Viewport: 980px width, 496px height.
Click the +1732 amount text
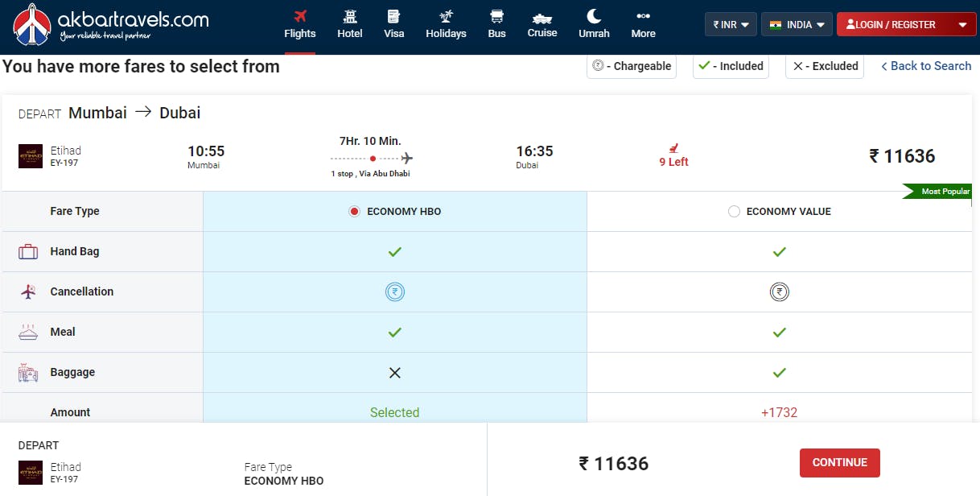point(779,412)
